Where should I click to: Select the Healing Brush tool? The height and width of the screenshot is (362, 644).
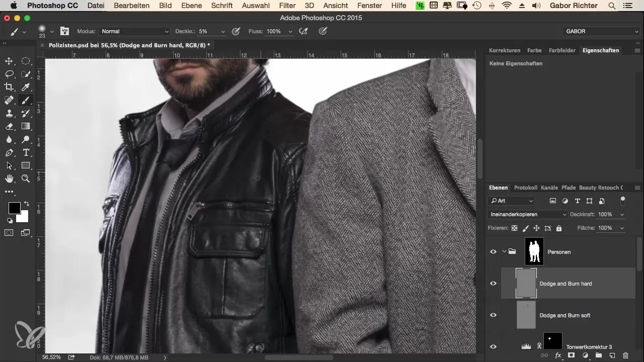(9, 101)
